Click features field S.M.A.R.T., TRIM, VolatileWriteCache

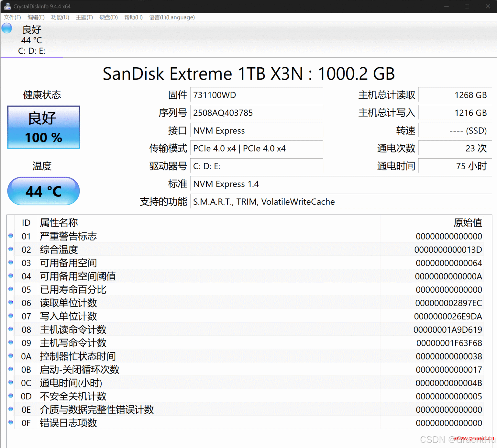(x=341, y=202)
